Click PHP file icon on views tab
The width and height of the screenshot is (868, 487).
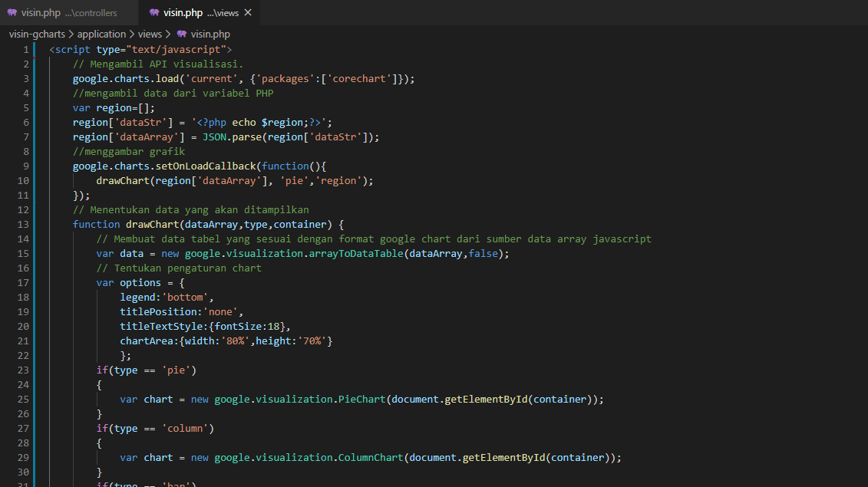click(154, 12)
